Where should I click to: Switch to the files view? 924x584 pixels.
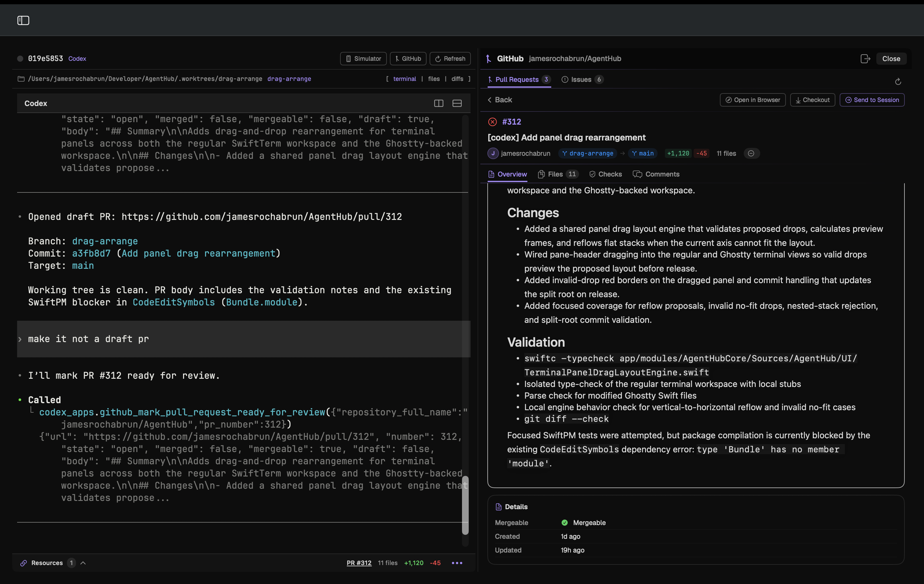[x=434, y=78]
